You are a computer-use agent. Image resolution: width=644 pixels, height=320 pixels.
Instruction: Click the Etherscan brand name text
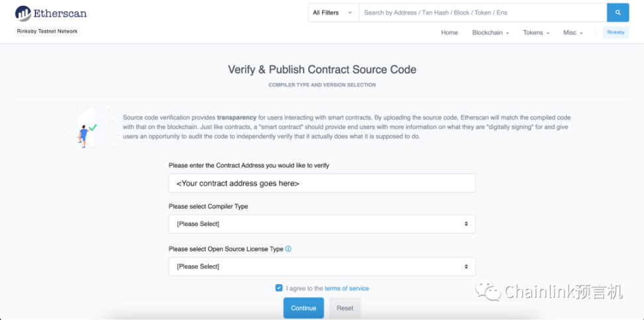pos(61,13)
